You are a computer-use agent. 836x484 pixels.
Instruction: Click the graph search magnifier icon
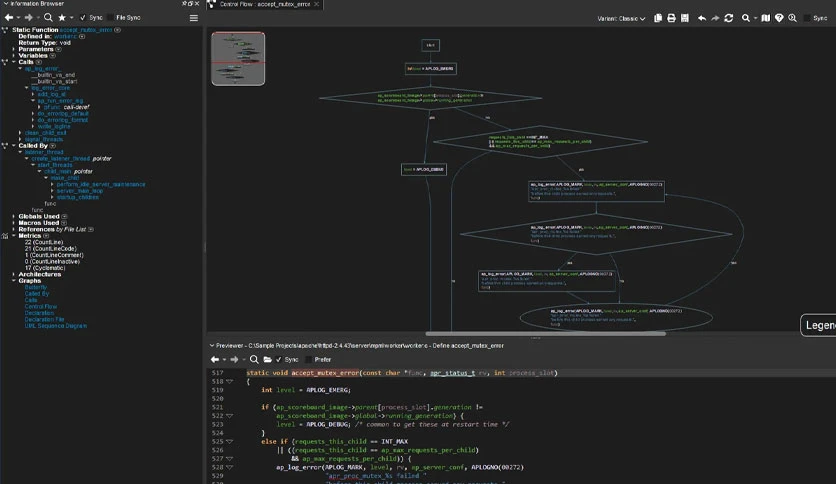[745, 18]
